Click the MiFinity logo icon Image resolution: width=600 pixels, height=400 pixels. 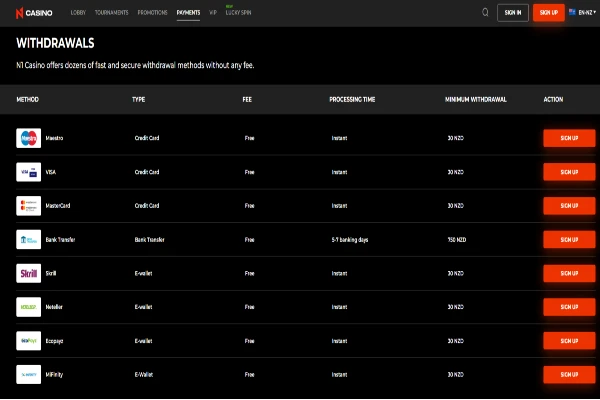(29, 376)
